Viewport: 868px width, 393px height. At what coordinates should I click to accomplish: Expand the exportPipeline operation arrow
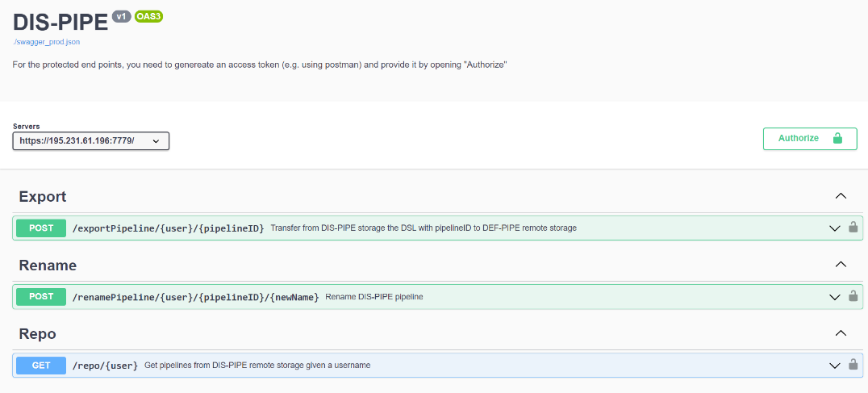pyautogui.click(x=835, y=228)
